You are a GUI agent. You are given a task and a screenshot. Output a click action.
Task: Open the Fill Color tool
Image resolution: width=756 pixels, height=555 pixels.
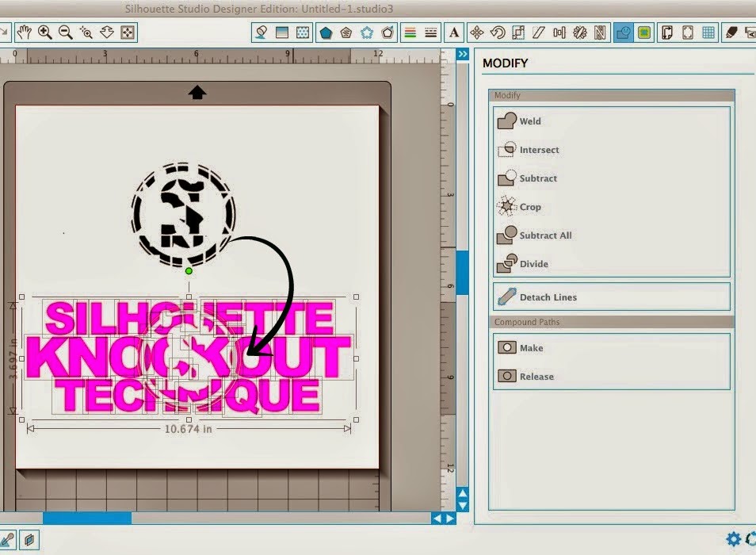coord(260,33)
